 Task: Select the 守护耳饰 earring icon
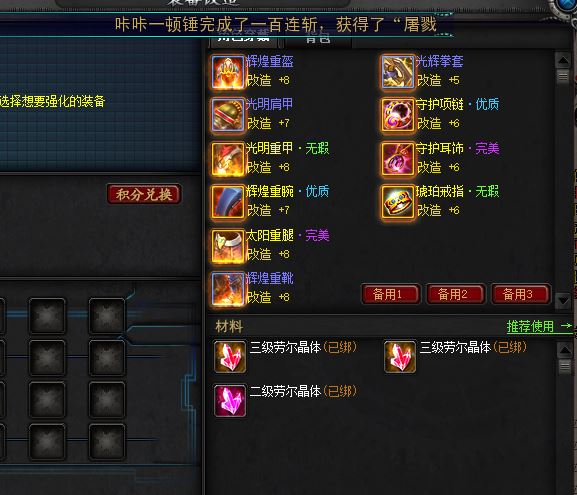(x=397, y=159)
